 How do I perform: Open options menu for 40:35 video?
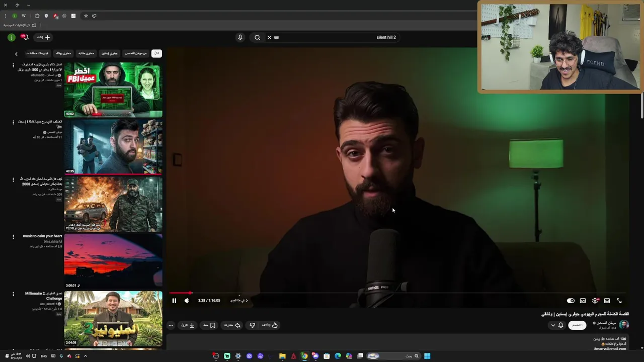(13, 122)
